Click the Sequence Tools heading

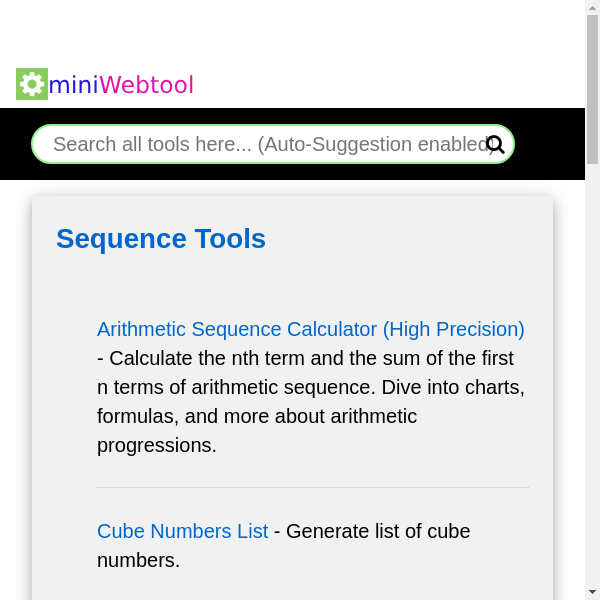(x=161, y=239)
